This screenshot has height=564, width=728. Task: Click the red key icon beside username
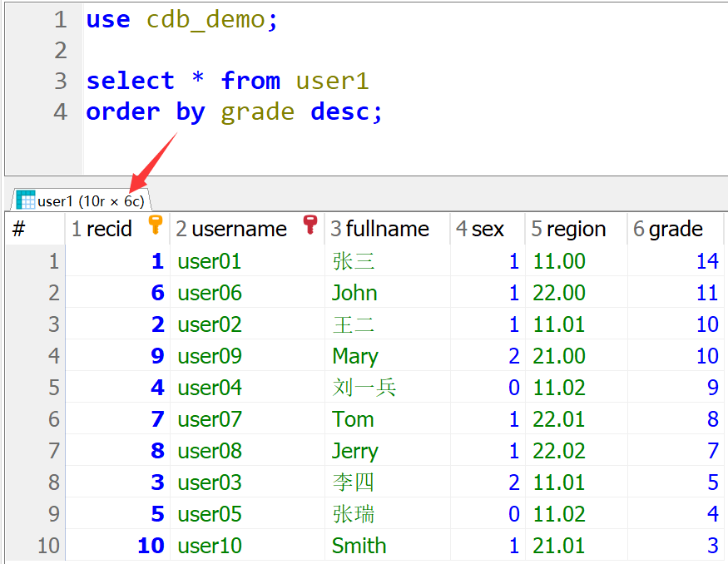(310, 225)
